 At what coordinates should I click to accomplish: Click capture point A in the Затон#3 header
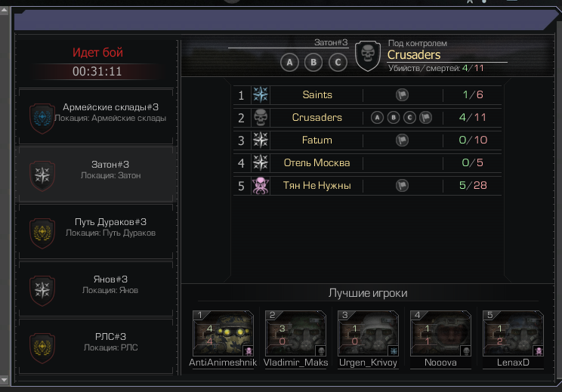click(289, 63)
